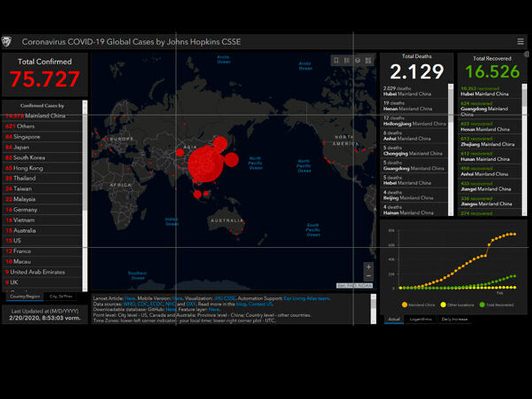The width and height of the screenshot is (532, 399).
Task: Select Hunan entry in Total Recovered list
Action: pos(490,156)
